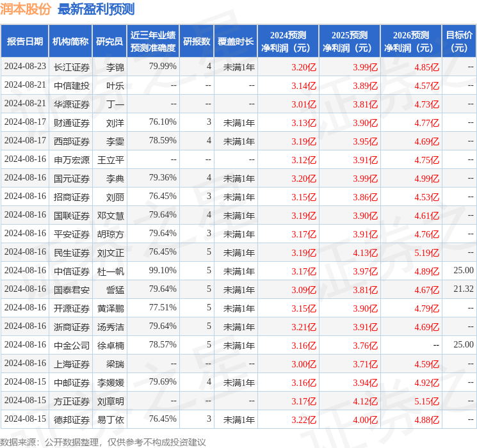Click the 25.00 target price in 中金公司 row
This screenshot has height=448, width=477.
point(464,344)
